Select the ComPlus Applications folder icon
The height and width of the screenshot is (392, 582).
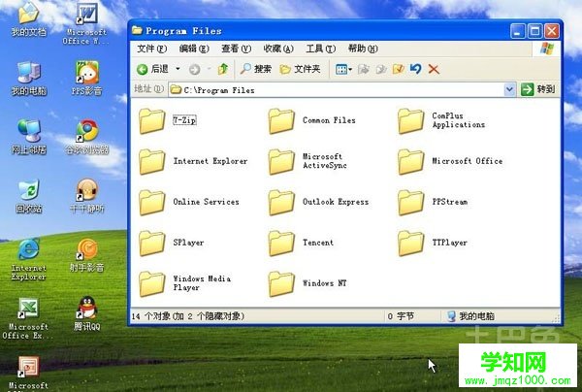coord(410,120)
